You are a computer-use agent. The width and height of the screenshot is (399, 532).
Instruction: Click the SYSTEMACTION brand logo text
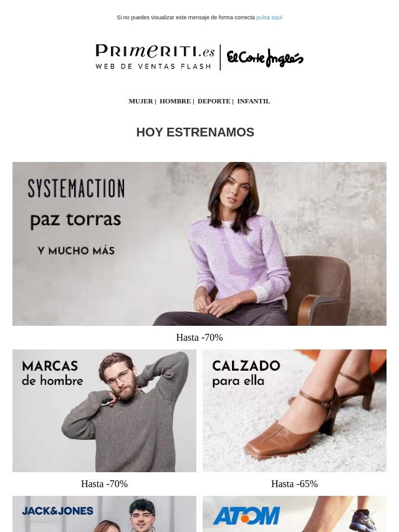pyautogui.click(x=76, y=188)
